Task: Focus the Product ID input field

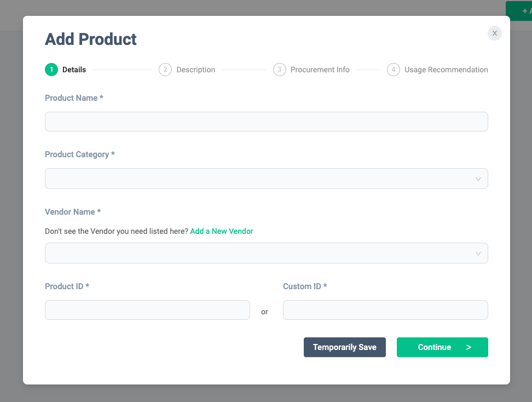Action: 147,310
